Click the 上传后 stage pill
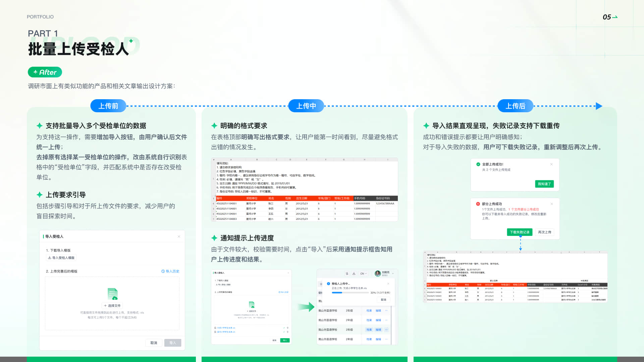Viewport: 644px width, 362px height. pos(516,106)
